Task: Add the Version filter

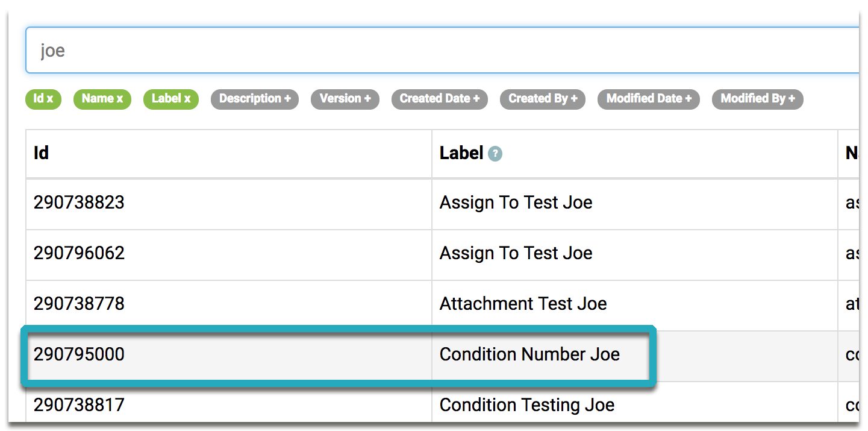Action: (345, 99)
